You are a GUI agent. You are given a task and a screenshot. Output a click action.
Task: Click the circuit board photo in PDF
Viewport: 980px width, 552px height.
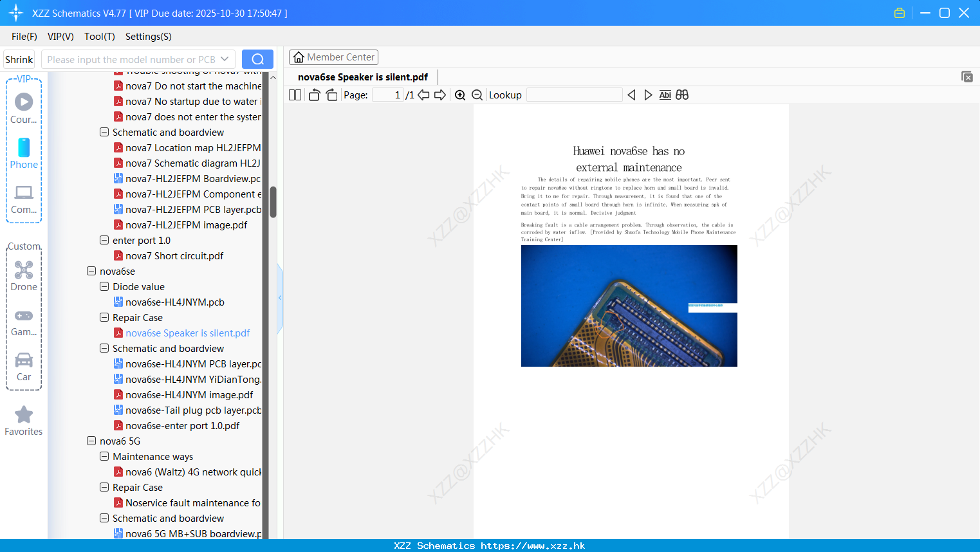pos(629,306)
